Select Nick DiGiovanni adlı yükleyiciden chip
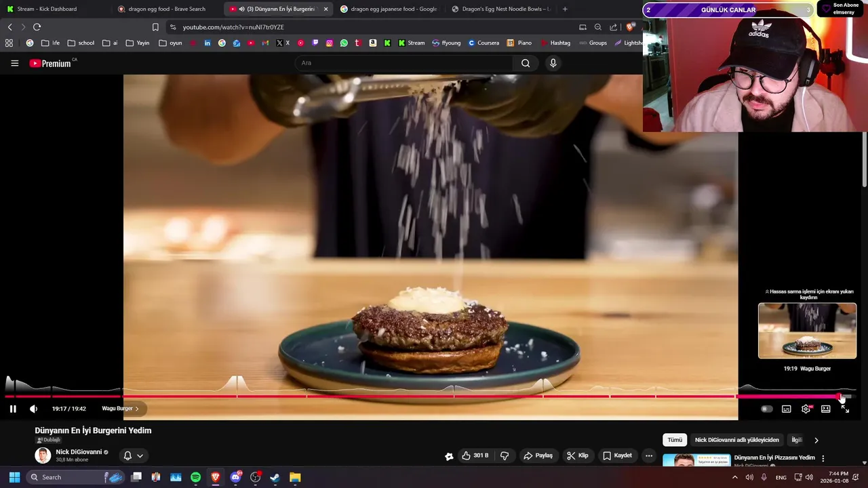 (737, 440)
